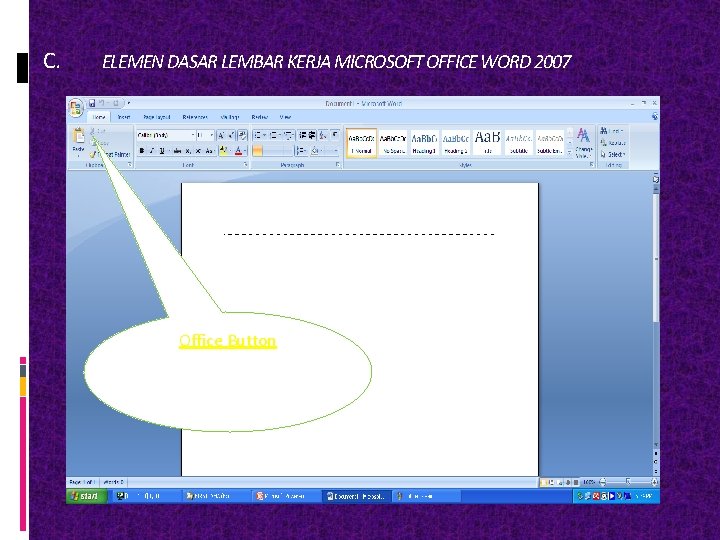
Task: Click the Zoom In plus icon
Action: [655, 482]
